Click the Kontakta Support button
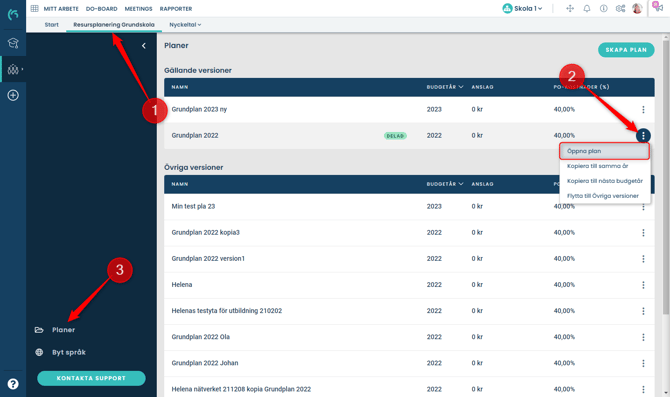 (91, 378)
